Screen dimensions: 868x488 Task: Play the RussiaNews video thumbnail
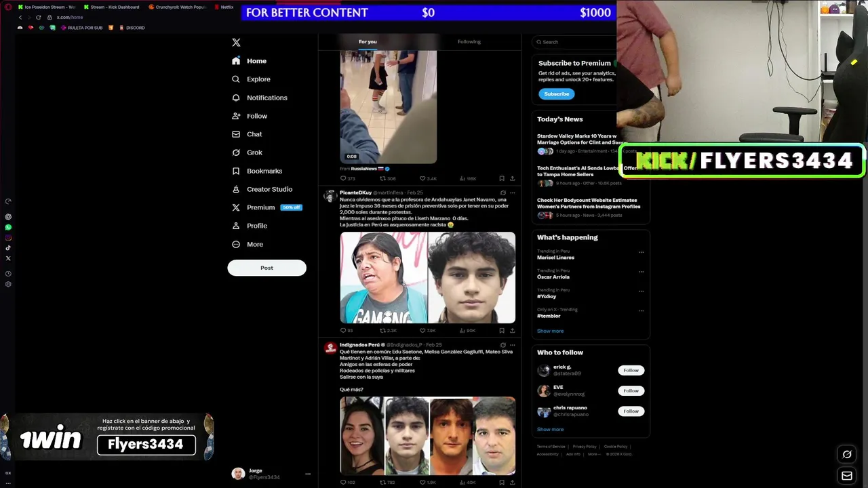tap(389, 107)
